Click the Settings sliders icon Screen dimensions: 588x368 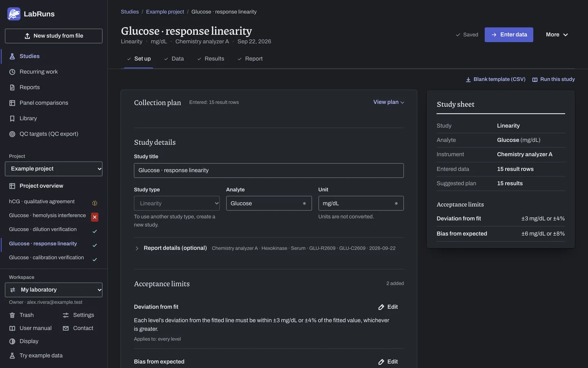tap(66, 315)
